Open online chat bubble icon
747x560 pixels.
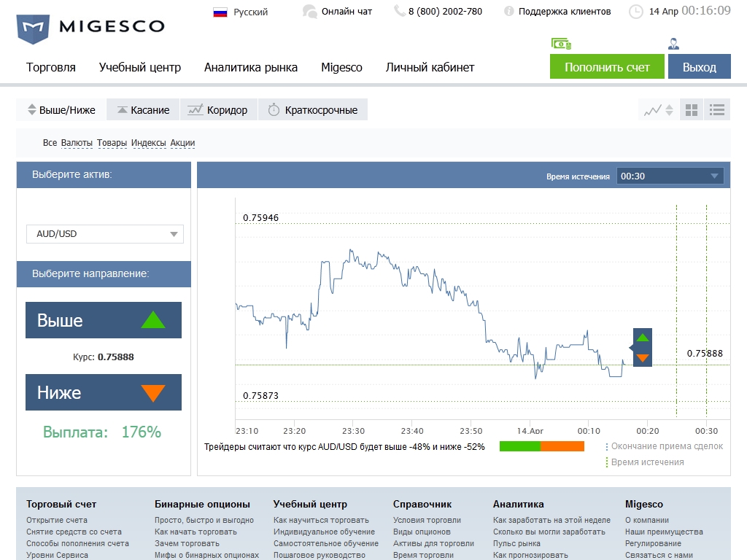(310, 11)
